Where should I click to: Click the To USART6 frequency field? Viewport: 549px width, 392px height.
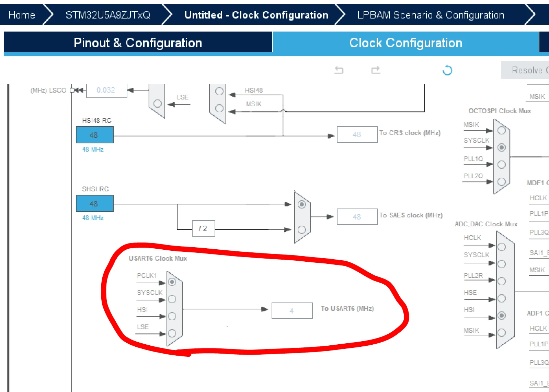(x=292, y=311)
